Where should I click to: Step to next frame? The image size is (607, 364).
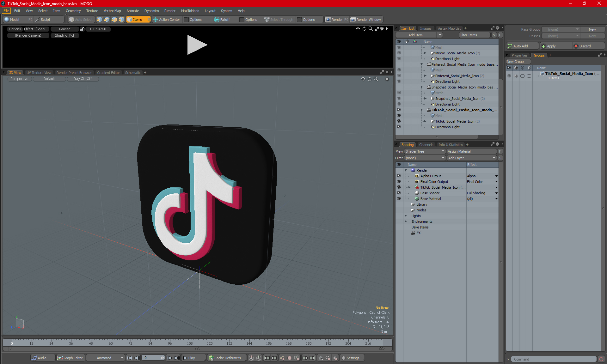(169, 358)
